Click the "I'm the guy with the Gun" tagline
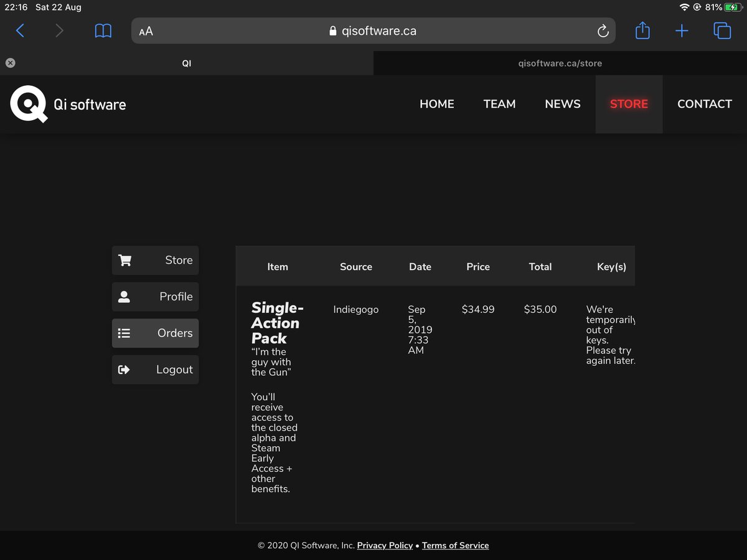 pos(271,362)
